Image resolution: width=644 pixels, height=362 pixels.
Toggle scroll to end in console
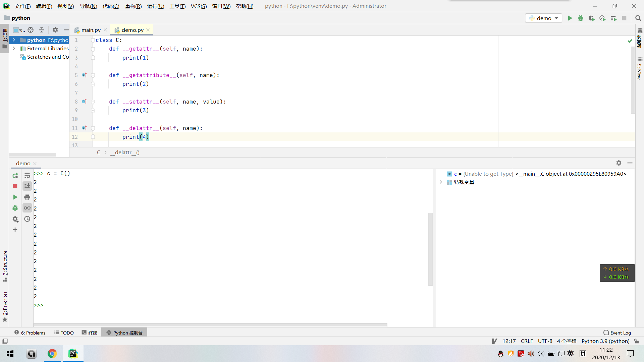point(27,186)
